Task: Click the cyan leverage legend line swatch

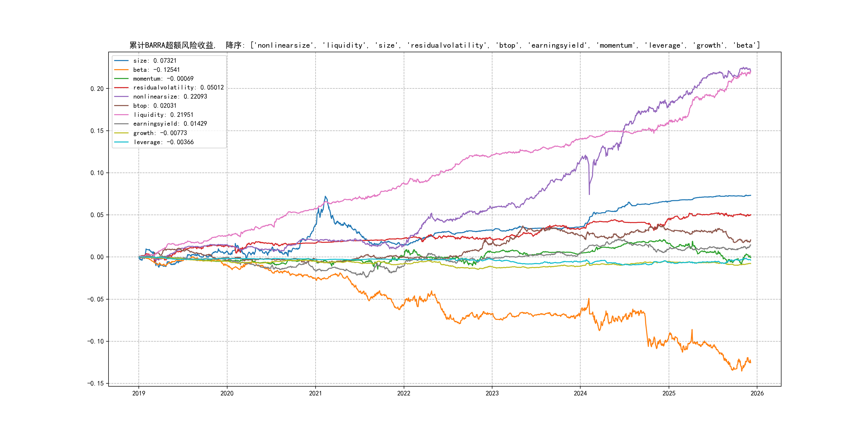Action: tap(121, 142)
